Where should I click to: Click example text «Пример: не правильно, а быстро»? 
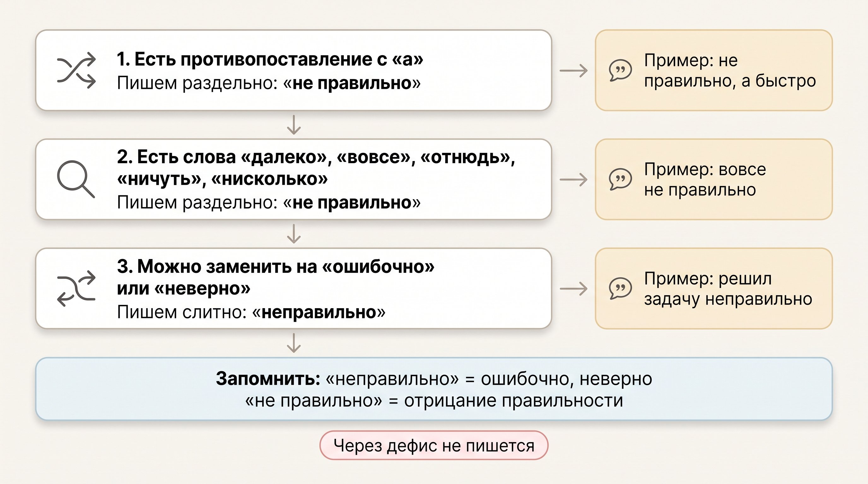(x=730, y=70)
